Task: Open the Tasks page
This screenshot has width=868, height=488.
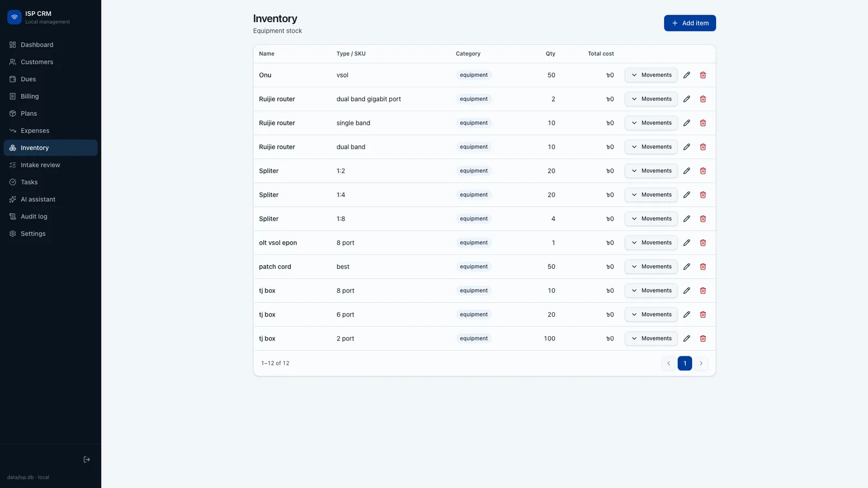Action: pos(50,182)
